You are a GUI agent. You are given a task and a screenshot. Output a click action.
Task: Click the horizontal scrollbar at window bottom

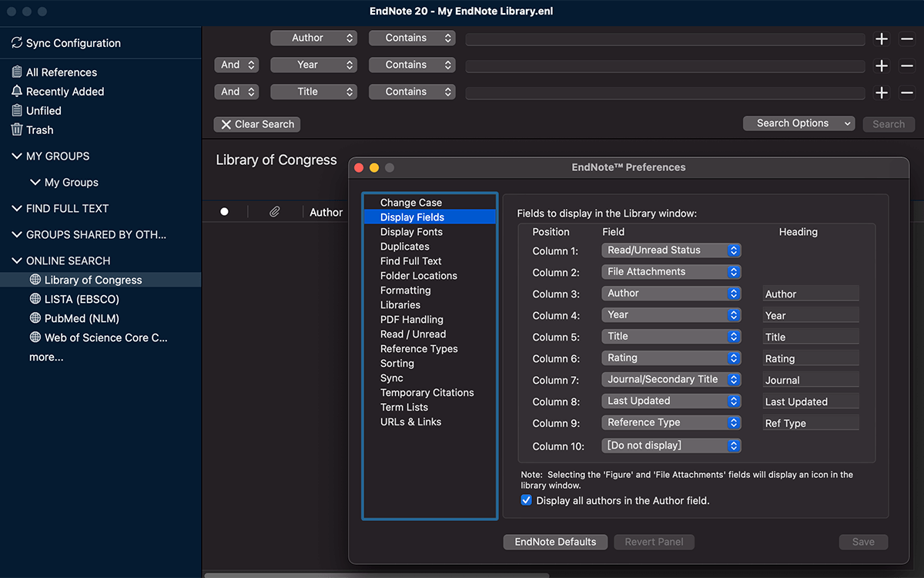[x=377, y=574]
